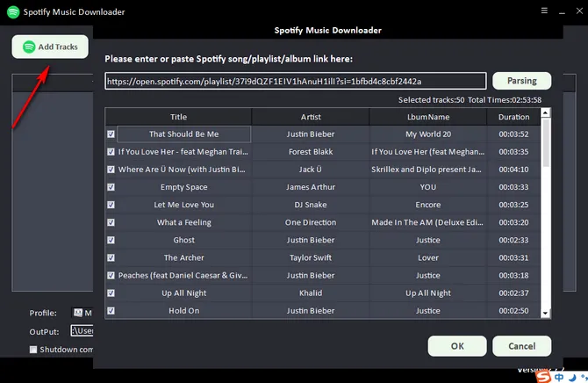
Task: Close the Spotify Music Downloader window
Action: click(x=579, y=11)
